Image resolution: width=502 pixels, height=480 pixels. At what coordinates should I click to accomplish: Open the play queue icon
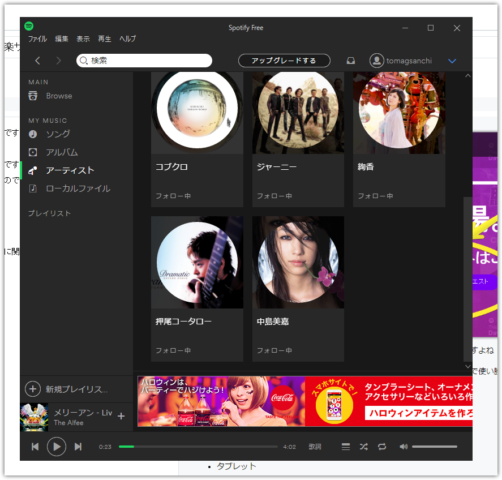click(346, 447)
